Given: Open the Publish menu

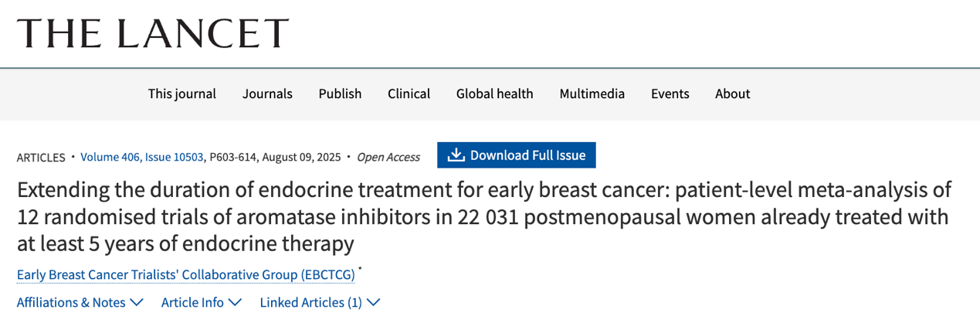Looking at the screenshot, I should (x=340, y=93).
